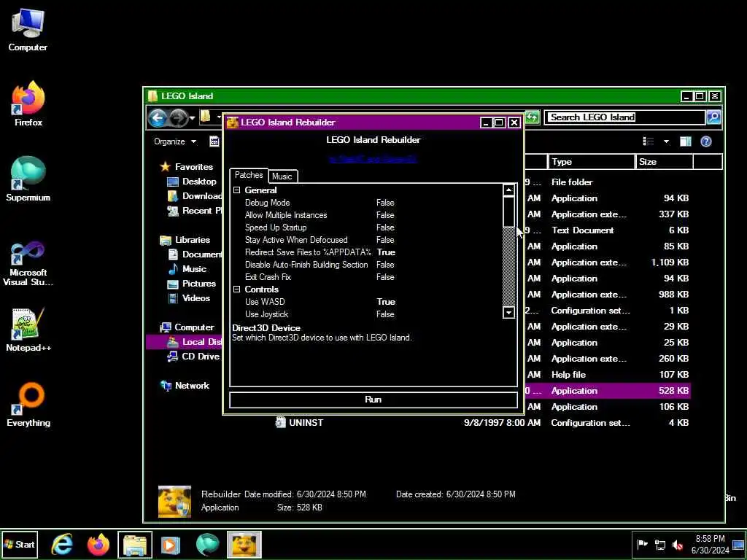This screenshot has height=560, width=747.
Task: Toggle the preview pane button in explorer
Action: 686,141
